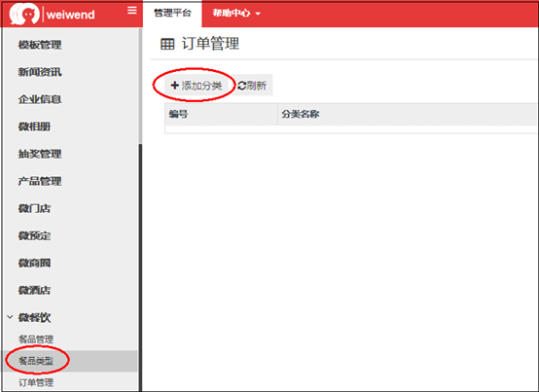Open 订单管理 in the sidebar
539x392 pixels.
(x=36, y=382)
